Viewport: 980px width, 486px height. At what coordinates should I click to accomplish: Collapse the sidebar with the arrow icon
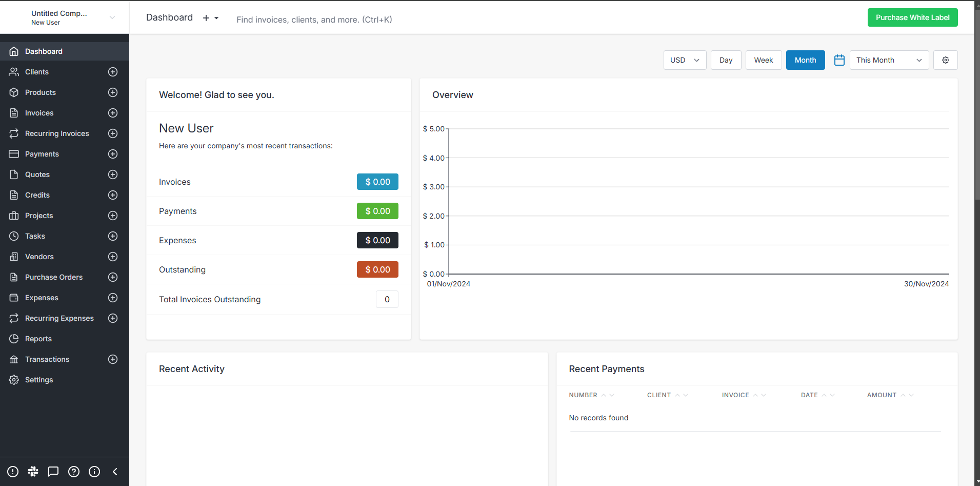pos(115,472)
